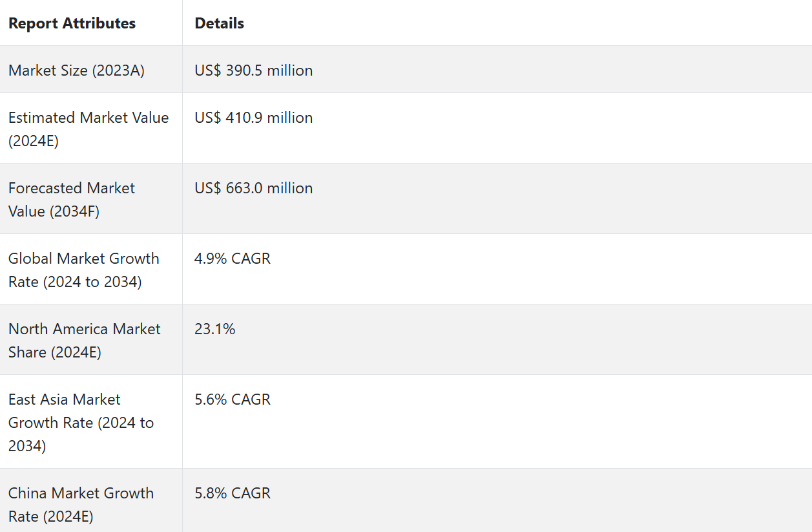812x532 pixels.
Task: Select the China Market Growth Rate label
Action: (81, 504)
